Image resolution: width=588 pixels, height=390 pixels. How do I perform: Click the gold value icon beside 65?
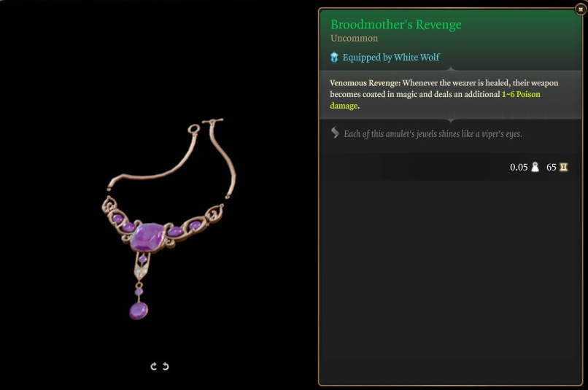(x=564, y=167)
